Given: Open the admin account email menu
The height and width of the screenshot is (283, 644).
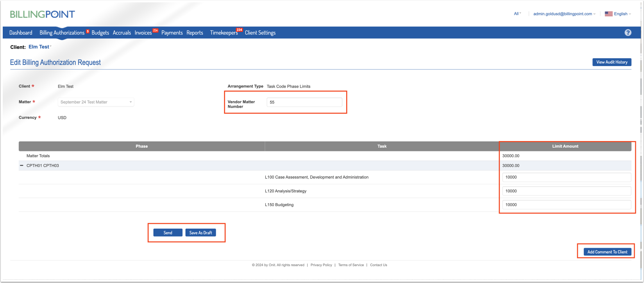Looking at the screenshot, I should (x=564, y=14).
